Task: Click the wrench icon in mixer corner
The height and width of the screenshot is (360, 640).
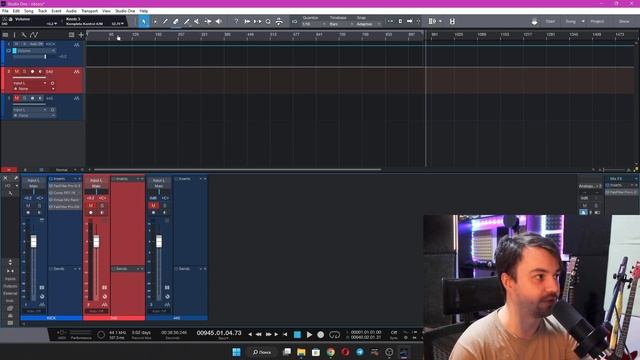Action: pos(16,178)
